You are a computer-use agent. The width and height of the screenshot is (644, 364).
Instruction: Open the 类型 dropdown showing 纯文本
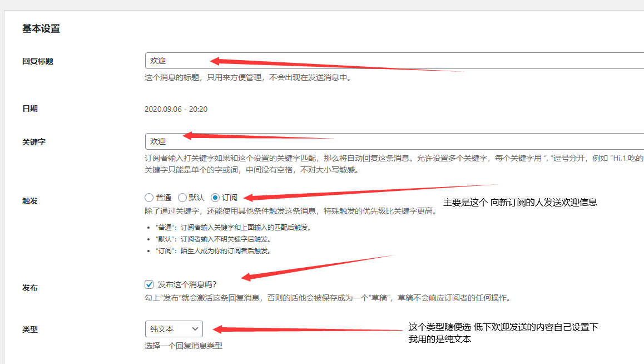click(174, 329)
